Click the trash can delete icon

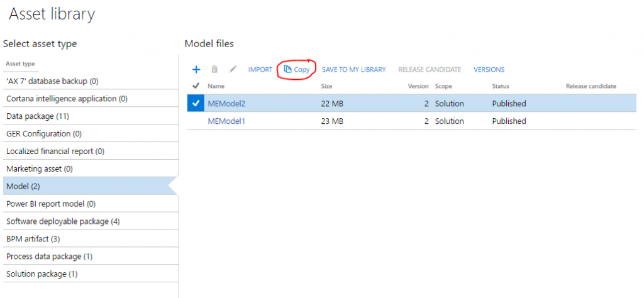[x=214, y=70]
